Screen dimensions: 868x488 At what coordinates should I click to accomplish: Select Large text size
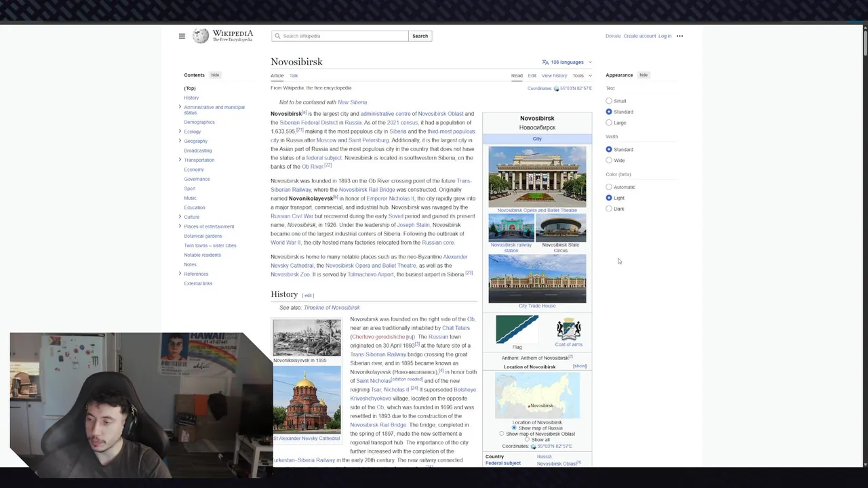point(609,123)
